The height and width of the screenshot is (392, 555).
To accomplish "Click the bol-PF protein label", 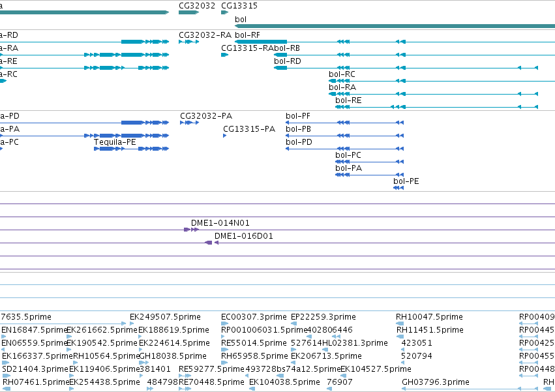I will point(298,116).
